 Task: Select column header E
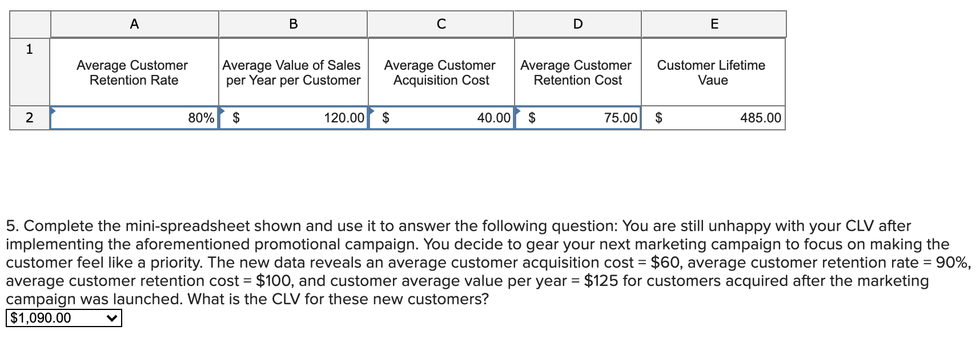tap(714, 23)
